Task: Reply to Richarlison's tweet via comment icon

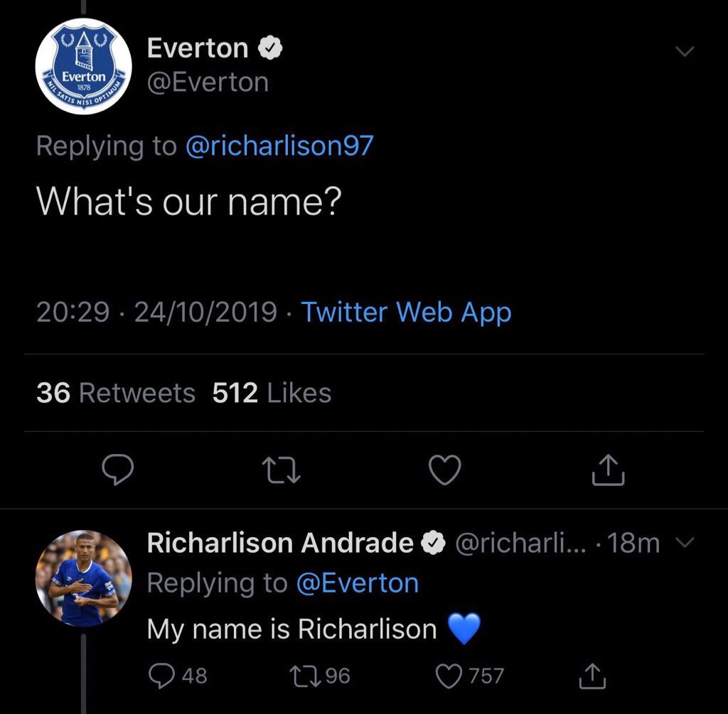Action: click(161, 676)
